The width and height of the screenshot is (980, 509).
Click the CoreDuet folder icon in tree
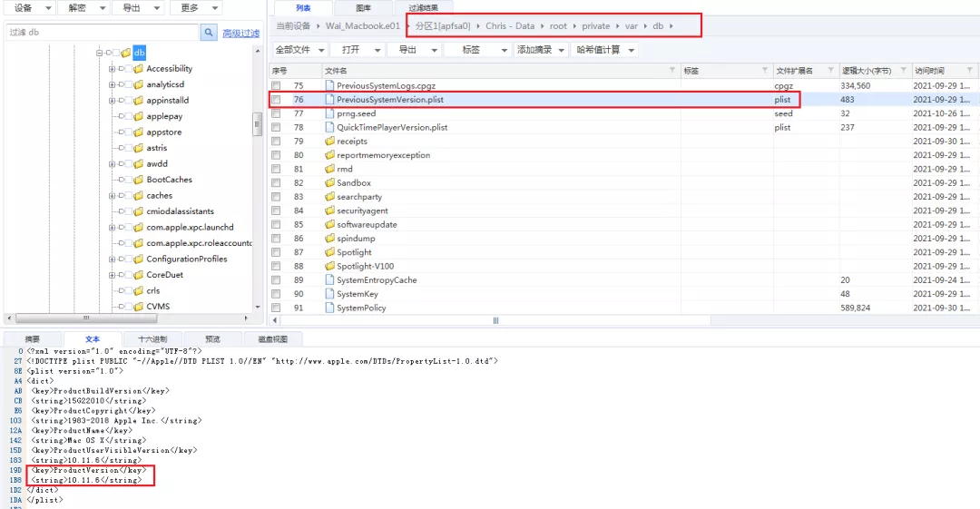coord(139,275)
